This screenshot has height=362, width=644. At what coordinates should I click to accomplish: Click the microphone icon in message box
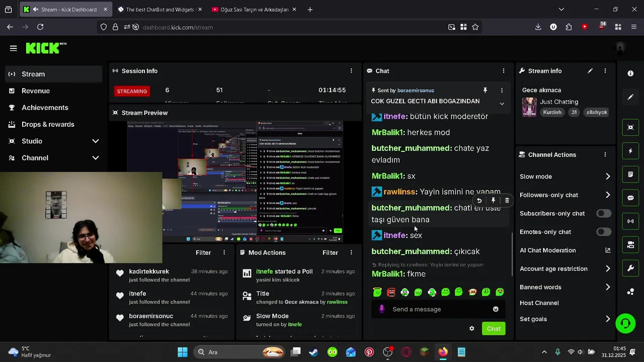coord(381,309)
